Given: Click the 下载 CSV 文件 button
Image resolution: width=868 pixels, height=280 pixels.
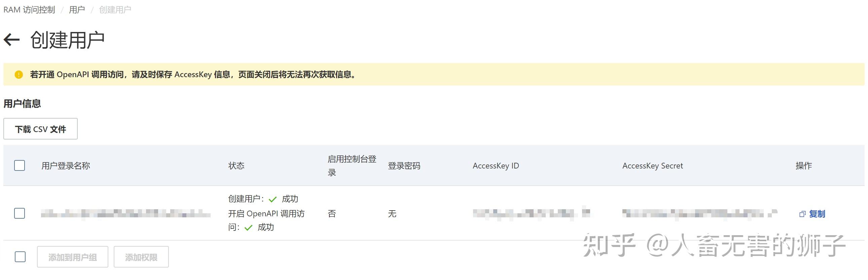Looking at the screenshot, I should [x=40, y=129].
